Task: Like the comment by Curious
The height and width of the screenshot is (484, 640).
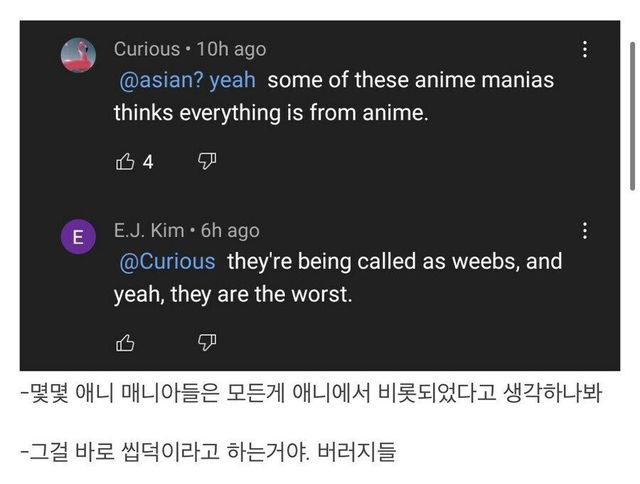Action: (x=126, y=161)
